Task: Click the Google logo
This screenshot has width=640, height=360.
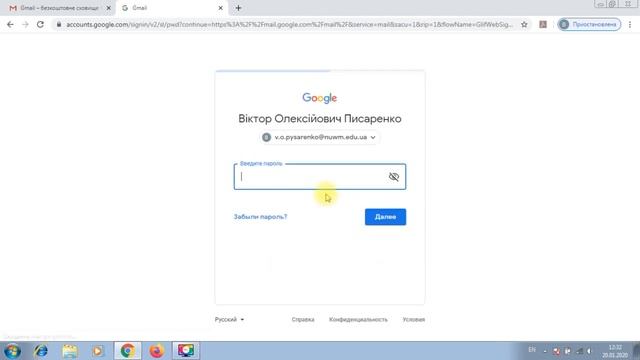Action: 320,98
